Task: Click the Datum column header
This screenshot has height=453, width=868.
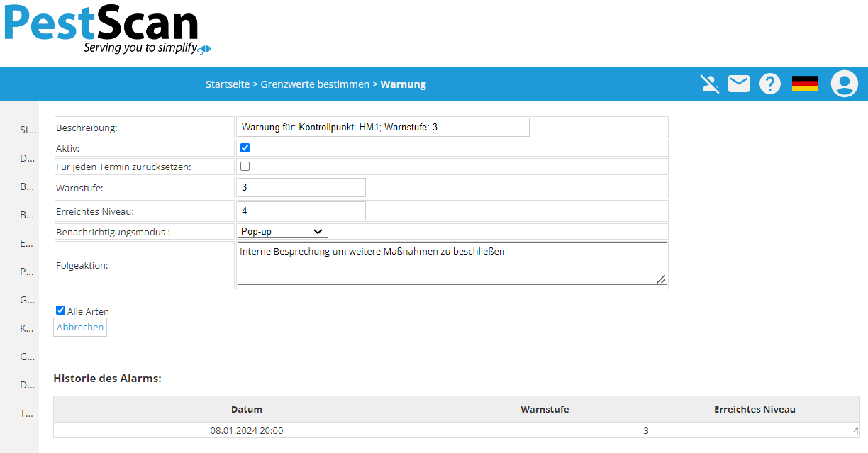Action: coord(247,409)
